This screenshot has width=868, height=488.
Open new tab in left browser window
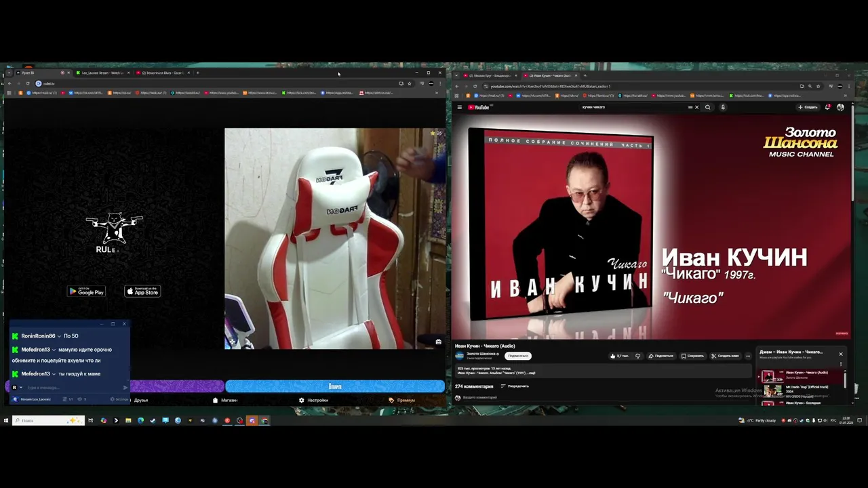click(197, 73)
